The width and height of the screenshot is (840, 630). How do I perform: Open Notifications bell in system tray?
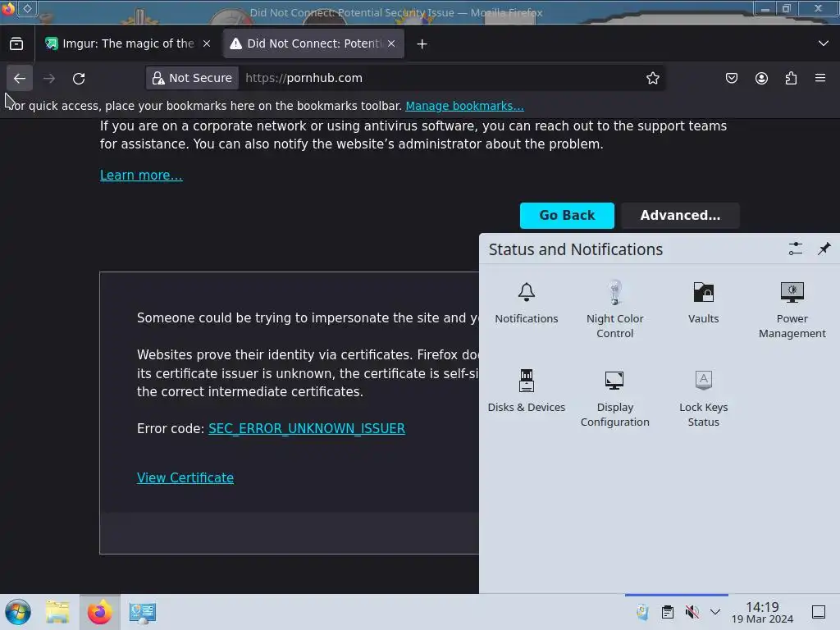pos(527,304)
